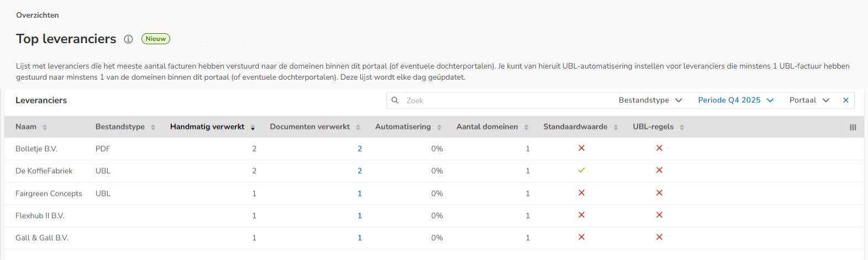Sort by Handmatig verwerkt column arrow
Screen dimensions: 868x260
pos(252,127)
